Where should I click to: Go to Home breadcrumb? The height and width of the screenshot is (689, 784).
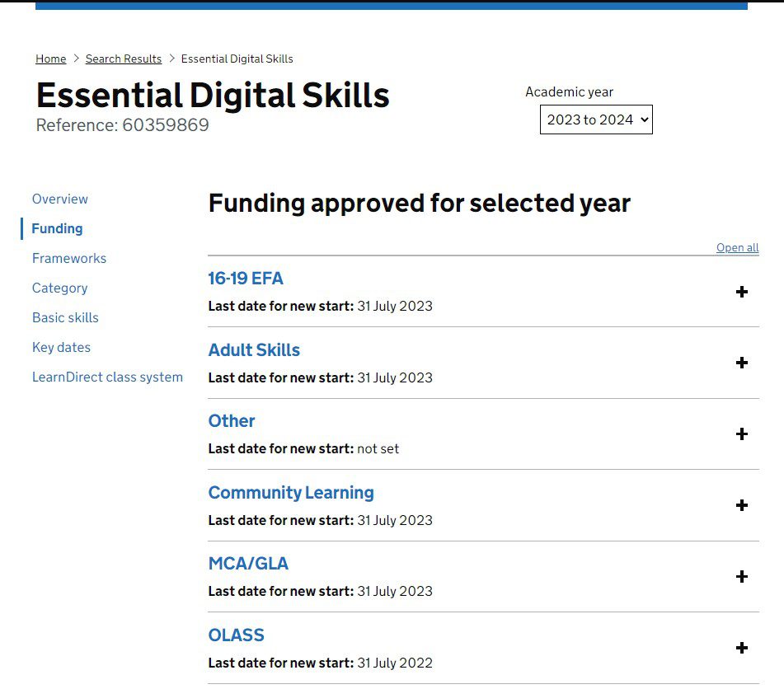tap(51, 59)
